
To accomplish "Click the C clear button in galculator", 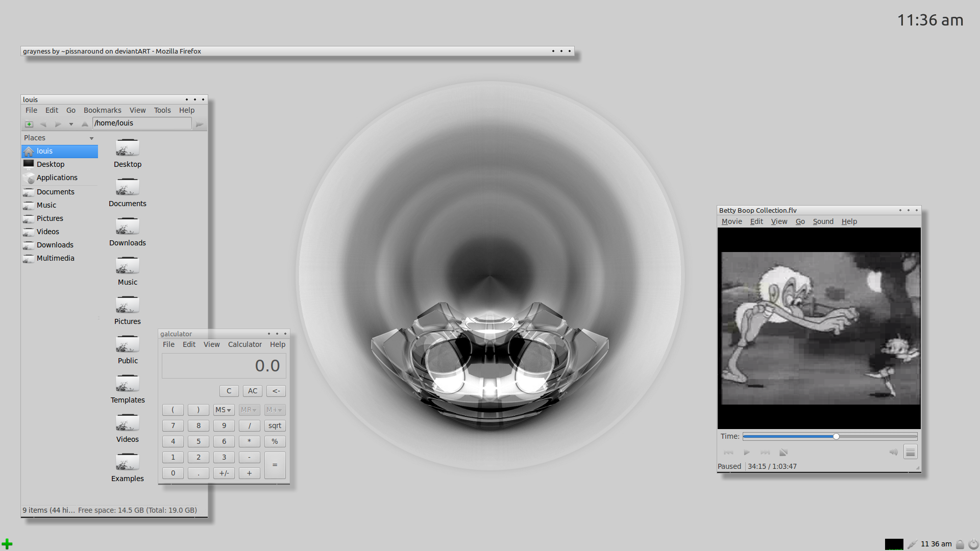I will point(229,391).
